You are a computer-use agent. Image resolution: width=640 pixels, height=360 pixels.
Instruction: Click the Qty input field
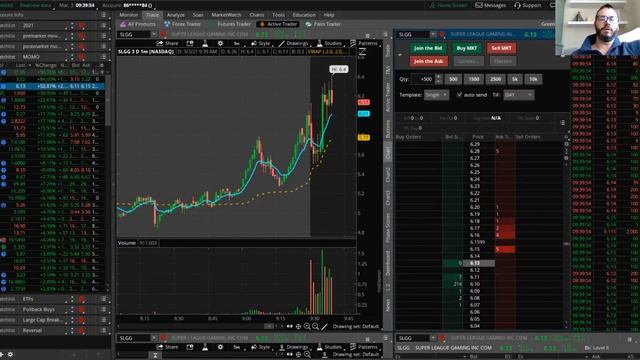pos(423,79)
